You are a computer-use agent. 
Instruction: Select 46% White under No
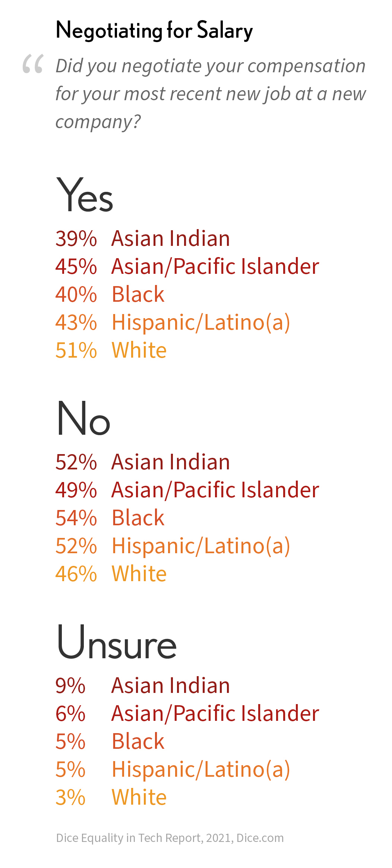(111, 574)
